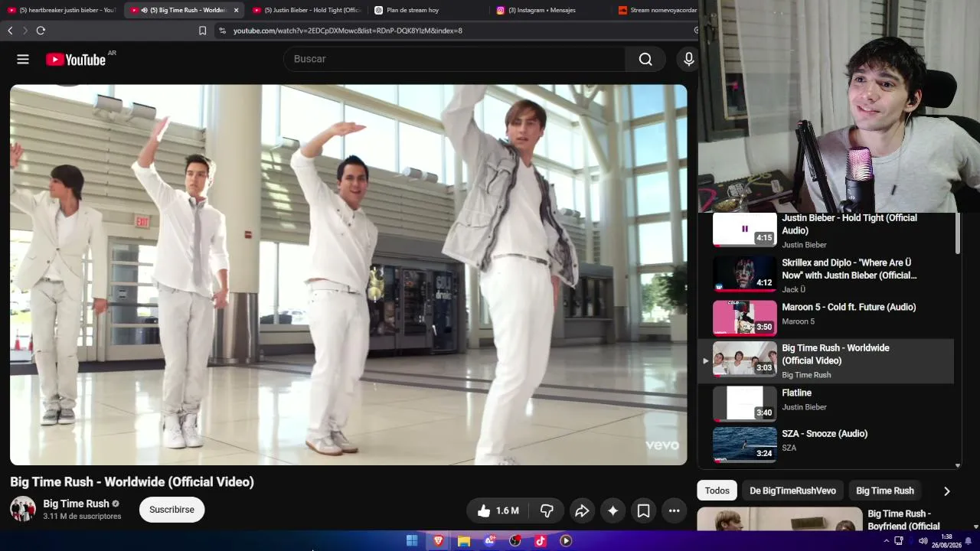Open the OBS taskbar icon
980x551 pixels.
[515, 541]
